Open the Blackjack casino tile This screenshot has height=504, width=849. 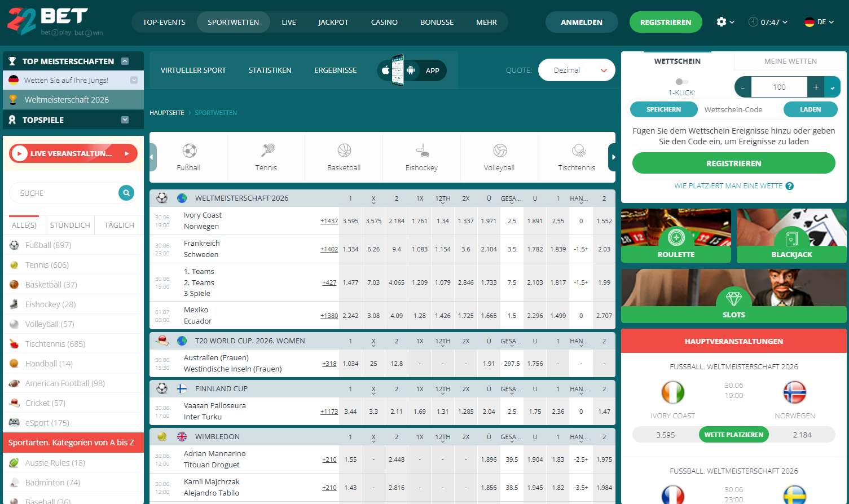pos(791,236)
